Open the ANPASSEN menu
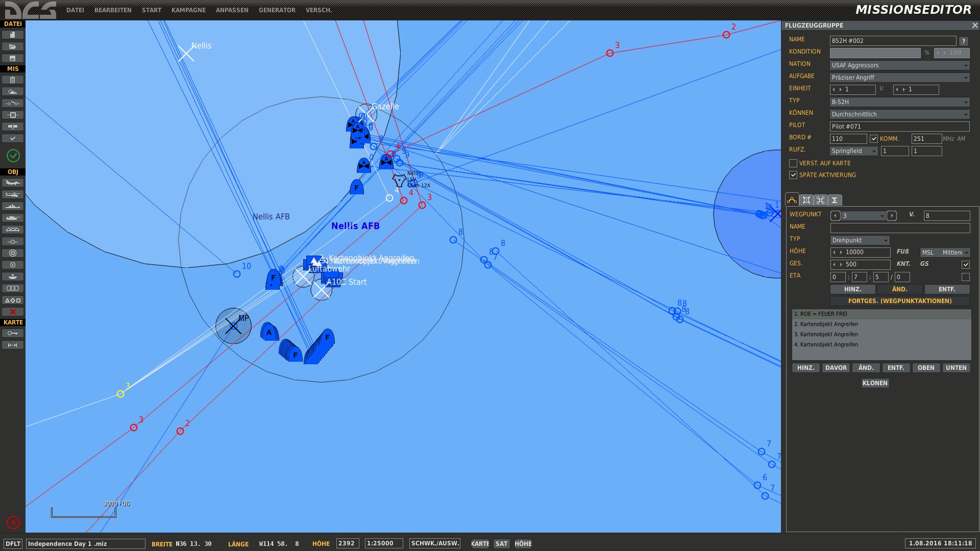Viewport: 980px width, 551px height. point(232,10)
